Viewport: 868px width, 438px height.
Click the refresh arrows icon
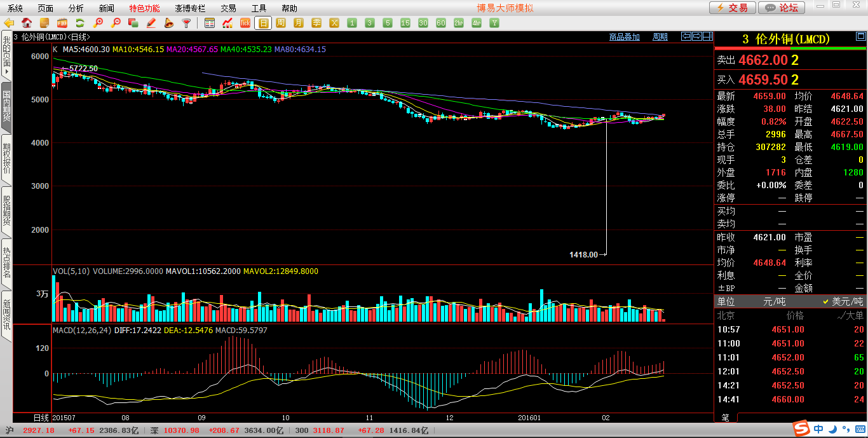(x=80, y=24)
